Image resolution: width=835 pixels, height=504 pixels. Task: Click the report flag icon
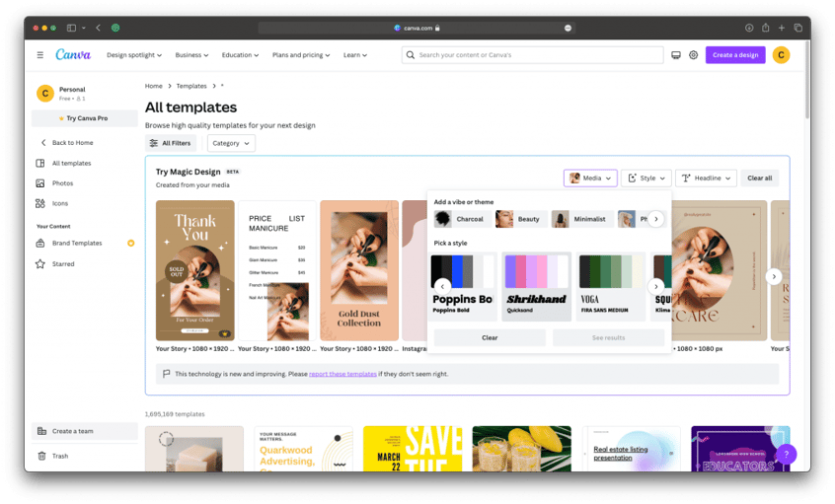click(166, 374)
